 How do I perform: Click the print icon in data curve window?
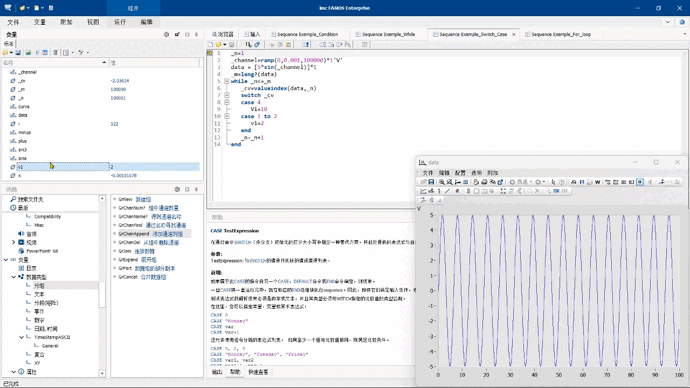484,182
